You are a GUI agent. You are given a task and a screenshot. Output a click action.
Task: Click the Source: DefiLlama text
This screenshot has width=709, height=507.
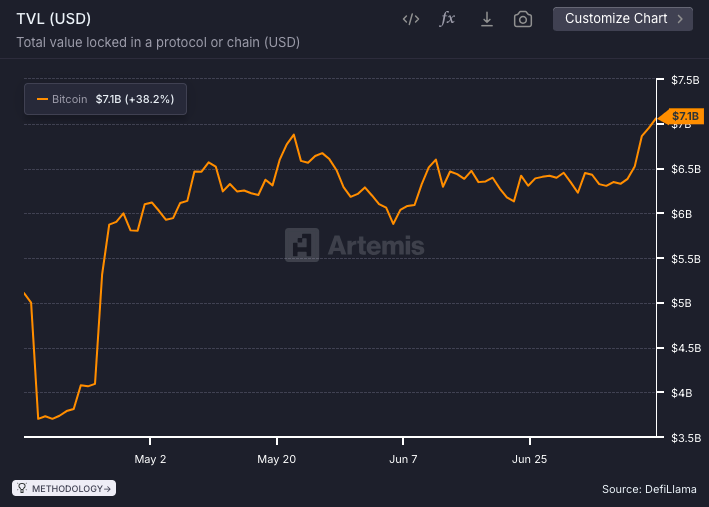[x=649, y=489]
